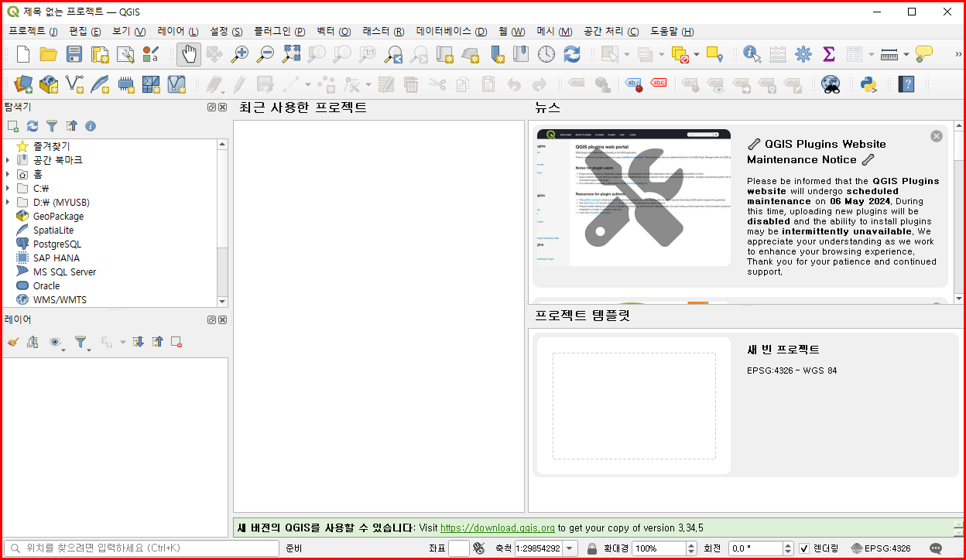Viewport: 966px width, 560px height.
Task: Open the 프로젝트 menu
Action: (x=33, y=32)
